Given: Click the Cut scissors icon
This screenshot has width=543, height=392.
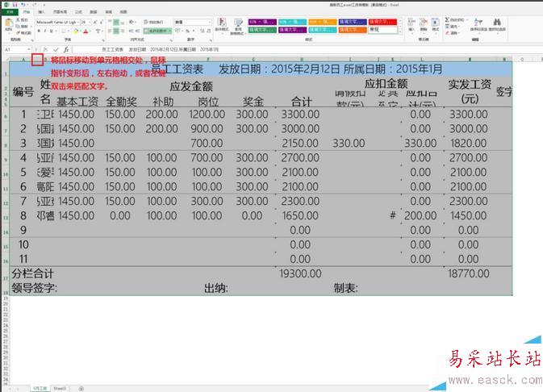Looking at the screenshot, I should 18,20.
